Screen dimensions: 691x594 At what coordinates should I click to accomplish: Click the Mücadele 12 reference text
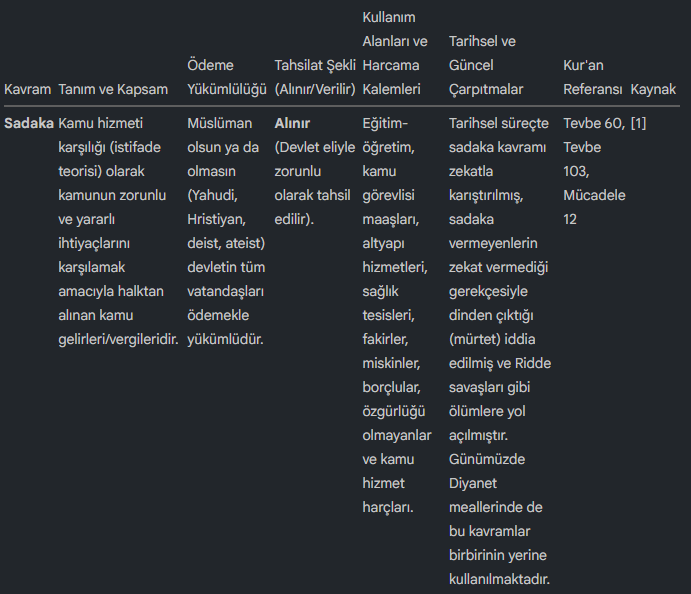point(594,207)
